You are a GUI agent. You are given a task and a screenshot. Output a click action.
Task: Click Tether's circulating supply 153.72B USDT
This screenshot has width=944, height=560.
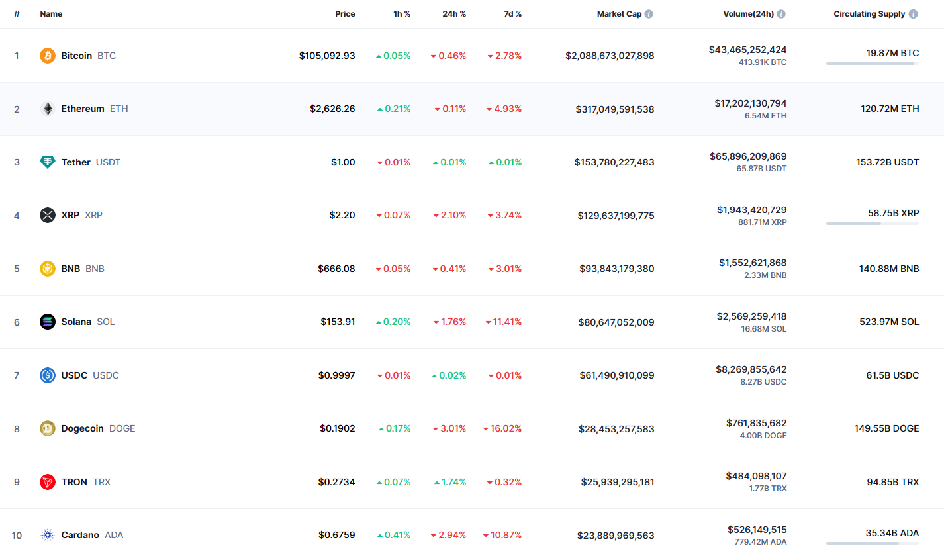[x=887, y=162]
